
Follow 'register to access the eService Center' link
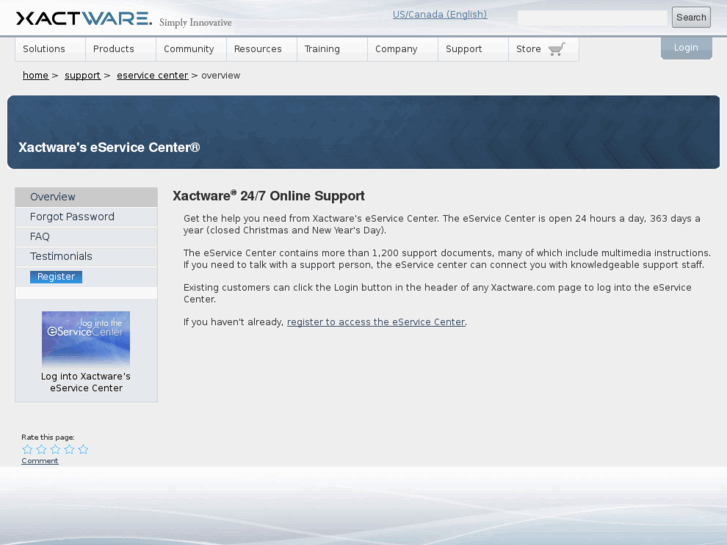[376, 322]
